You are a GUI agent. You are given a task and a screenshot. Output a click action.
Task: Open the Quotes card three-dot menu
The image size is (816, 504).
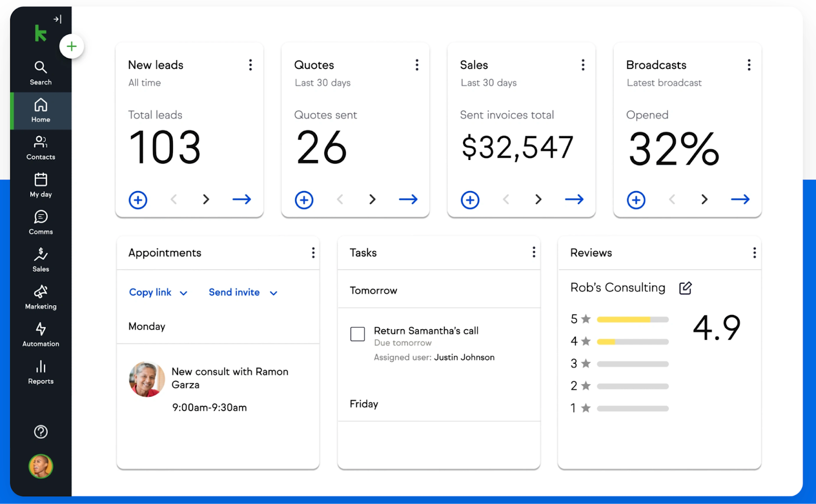click(x=417, y=65)
